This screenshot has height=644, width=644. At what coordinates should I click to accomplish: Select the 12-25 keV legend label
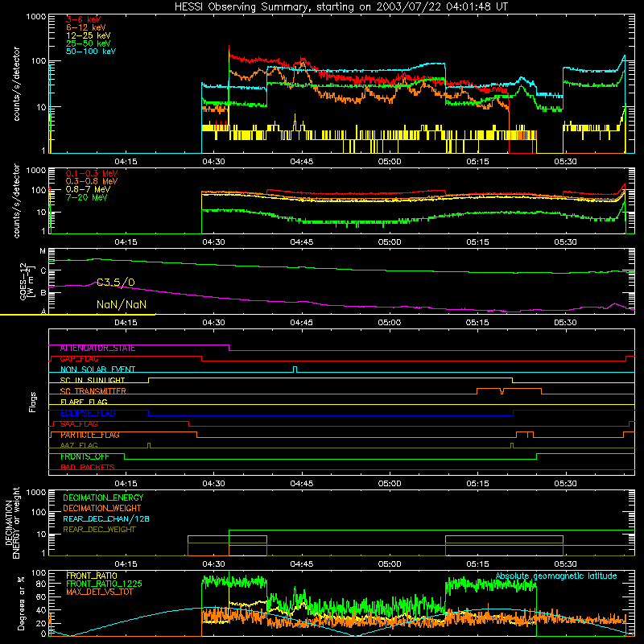point(89,35)
